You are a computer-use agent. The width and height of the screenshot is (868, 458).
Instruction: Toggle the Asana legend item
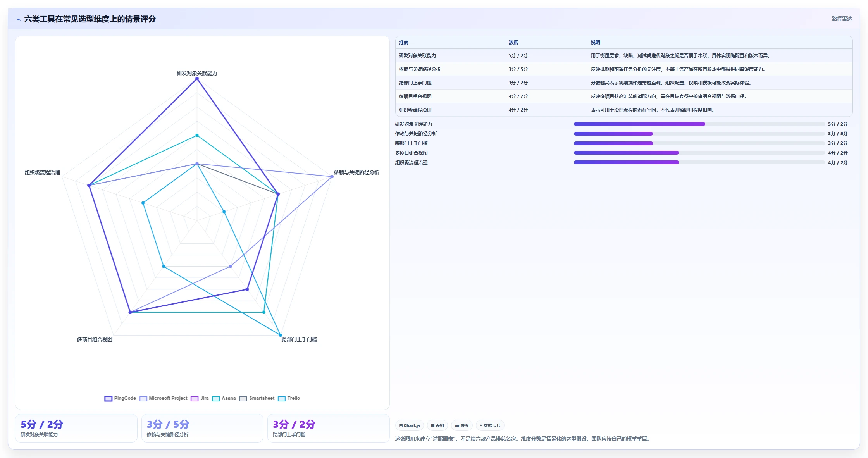click(224, 398)
